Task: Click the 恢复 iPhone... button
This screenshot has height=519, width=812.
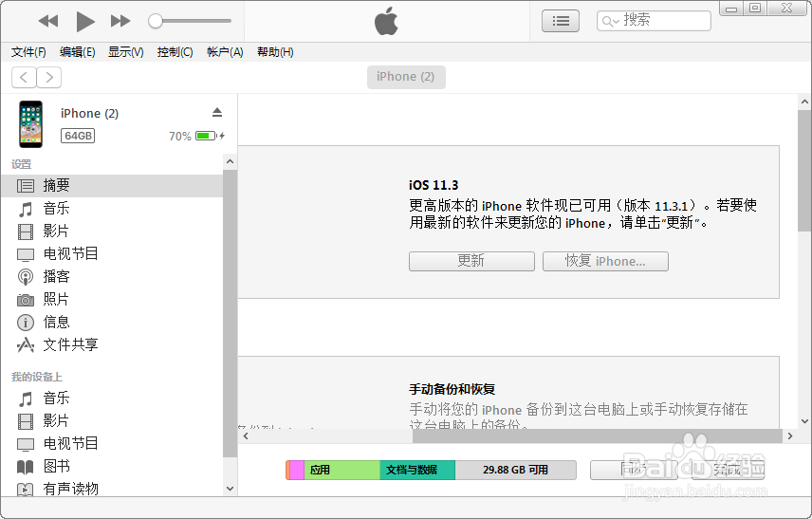Action: click(605, 261)
